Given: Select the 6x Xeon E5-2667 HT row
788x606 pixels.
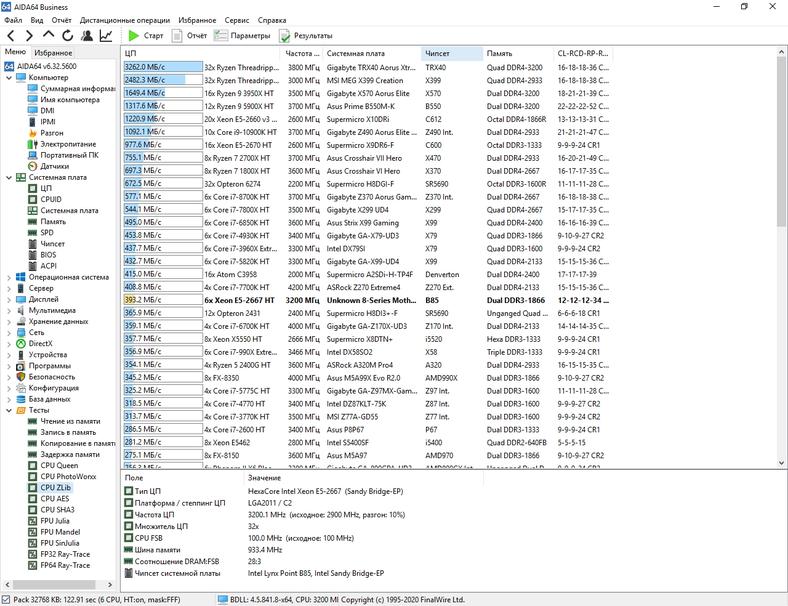Looking at the screenshot, I should click(367, 300).
